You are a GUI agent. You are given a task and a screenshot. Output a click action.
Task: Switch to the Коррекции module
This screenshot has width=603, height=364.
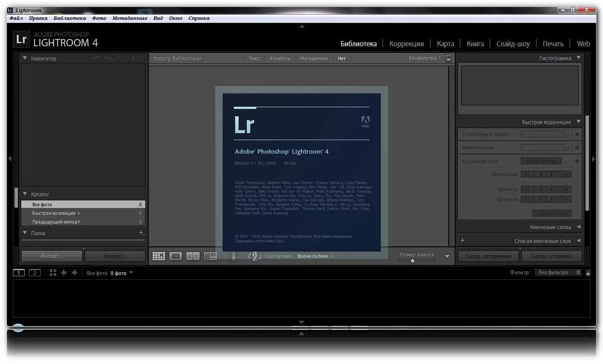click(406, 44)
